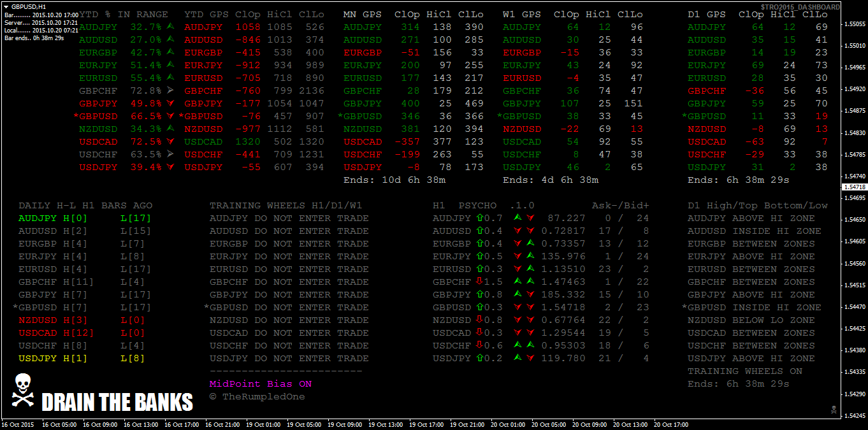
Task: Click the red hollow arrow next to GBPCHF 1.5
Action: 479,282
